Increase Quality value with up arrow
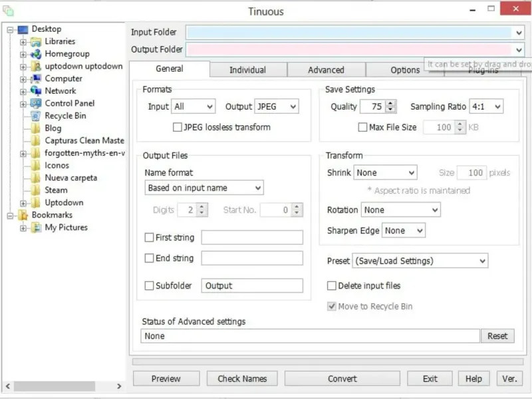The width and height of the screenshot is (532, 399). [x=391, y=103]
